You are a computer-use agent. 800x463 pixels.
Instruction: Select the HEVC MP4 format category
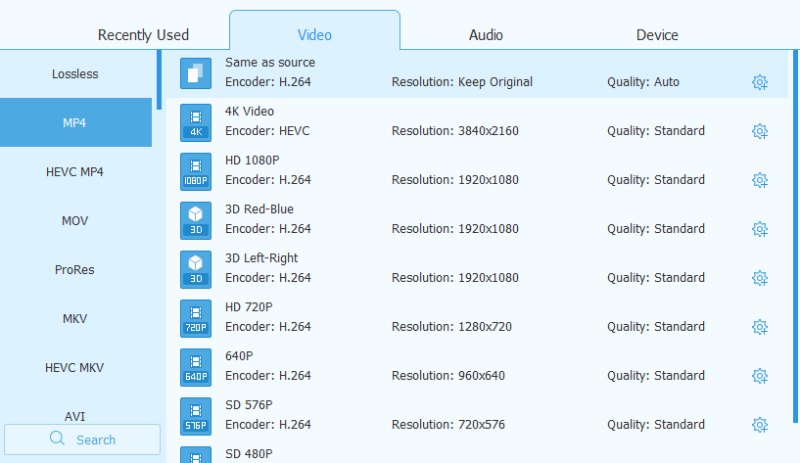(76, 172)
